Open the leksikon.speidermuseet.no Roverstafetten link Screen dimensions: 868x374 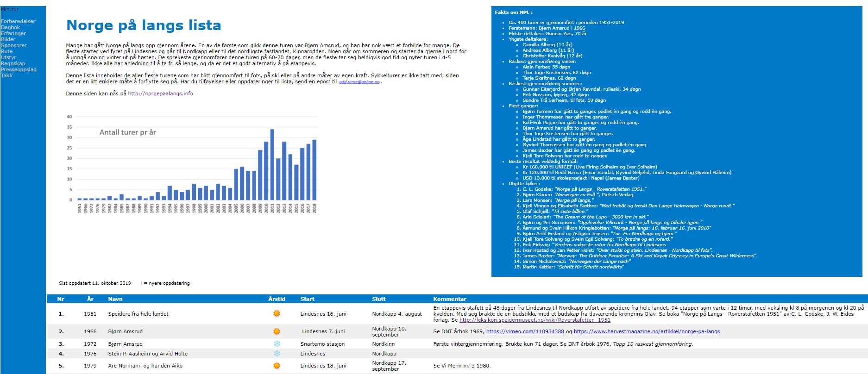(535, 320)
